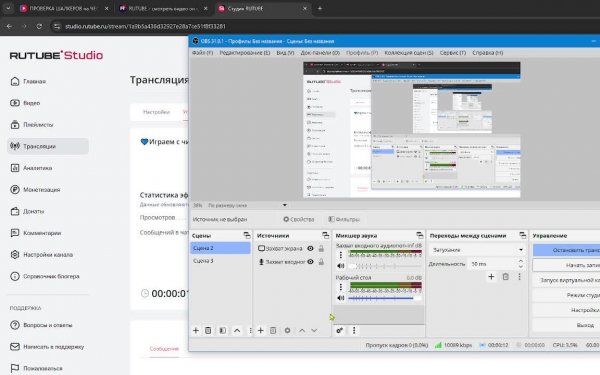Remove the selected source using the trash icon
600x375 pixels.
click(273, 330)
